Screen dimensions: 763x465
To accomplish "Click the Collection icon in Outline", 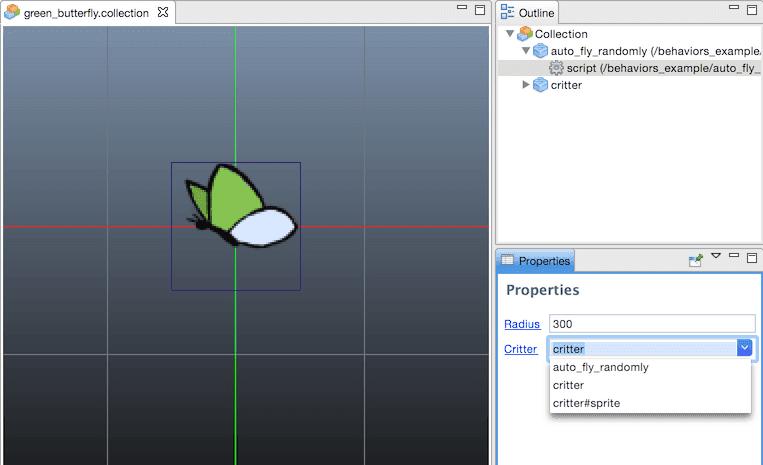I will 525,34.
